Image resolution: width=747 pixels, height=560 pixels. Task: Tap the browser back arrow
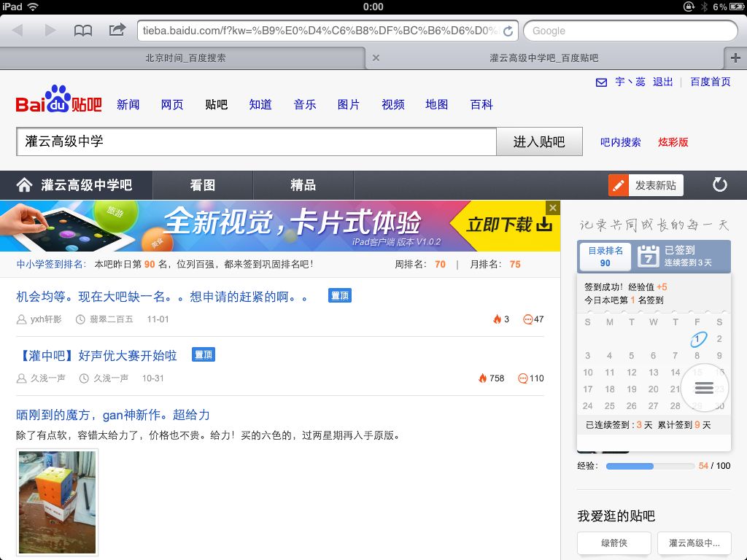[18, 31]
